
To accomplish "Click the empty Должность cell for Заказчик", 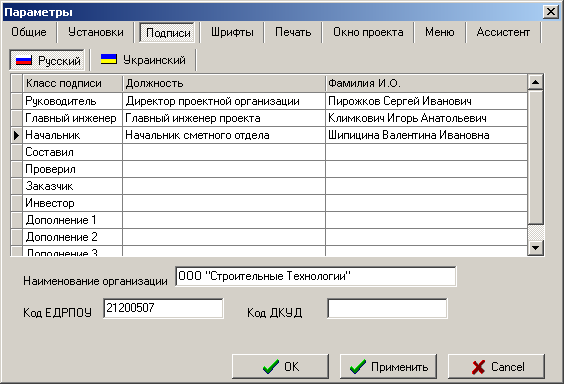I will coord(224,186).
